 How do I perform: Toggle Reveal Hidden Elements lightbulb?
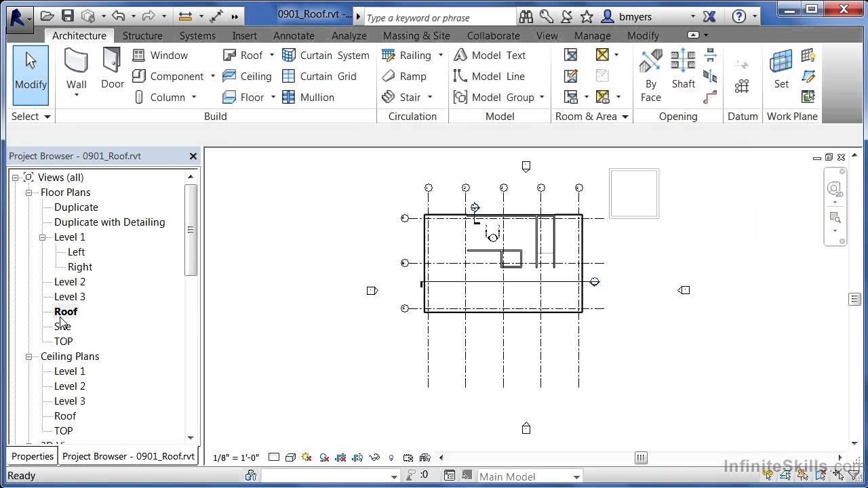[x=391, y=457]
